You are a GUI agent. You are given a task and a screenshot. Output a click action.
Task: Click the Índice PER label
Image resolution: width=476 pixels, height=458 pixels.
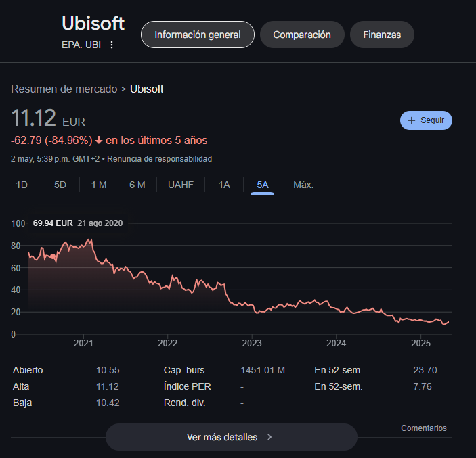pos(188,386)
